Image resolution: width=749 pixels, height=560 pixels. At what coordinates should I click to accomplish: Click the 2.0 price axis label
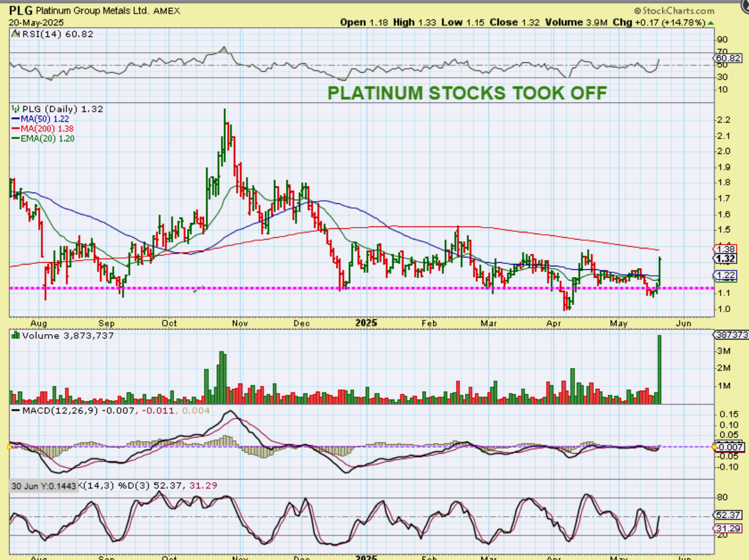click(724, 151)
